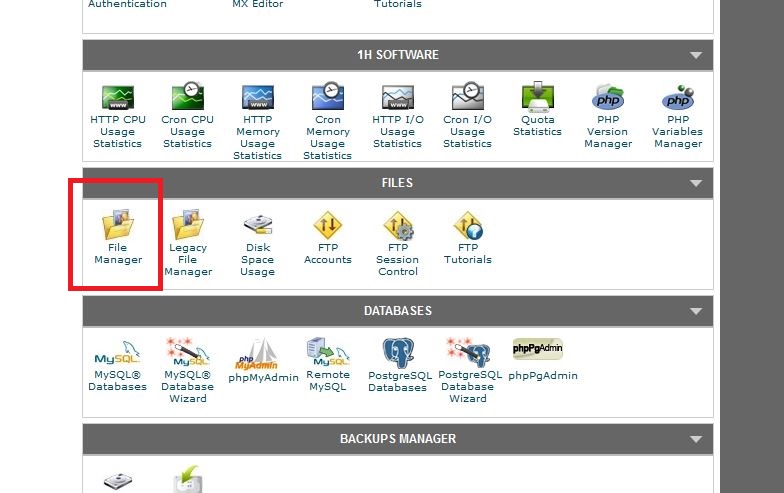Click the PHP Version Manager text link
This screenshot has height=493, width=784.
[x=608, y=132]
